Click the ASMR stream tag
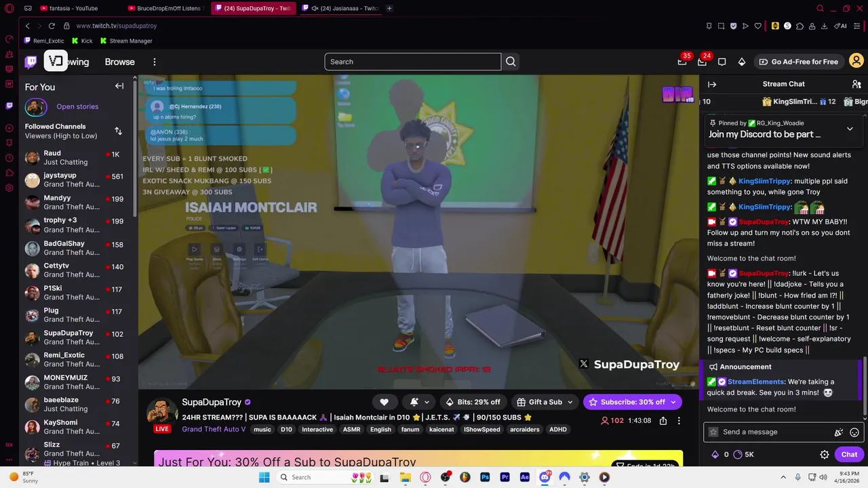868x488 pixels. (x=351, y=430)
